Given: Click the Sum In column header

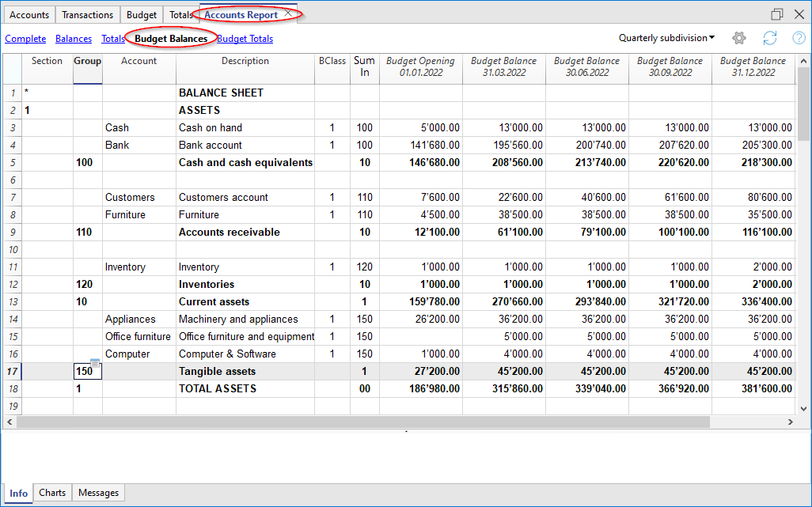Looking at the screenshot, I should coord(364,66).
